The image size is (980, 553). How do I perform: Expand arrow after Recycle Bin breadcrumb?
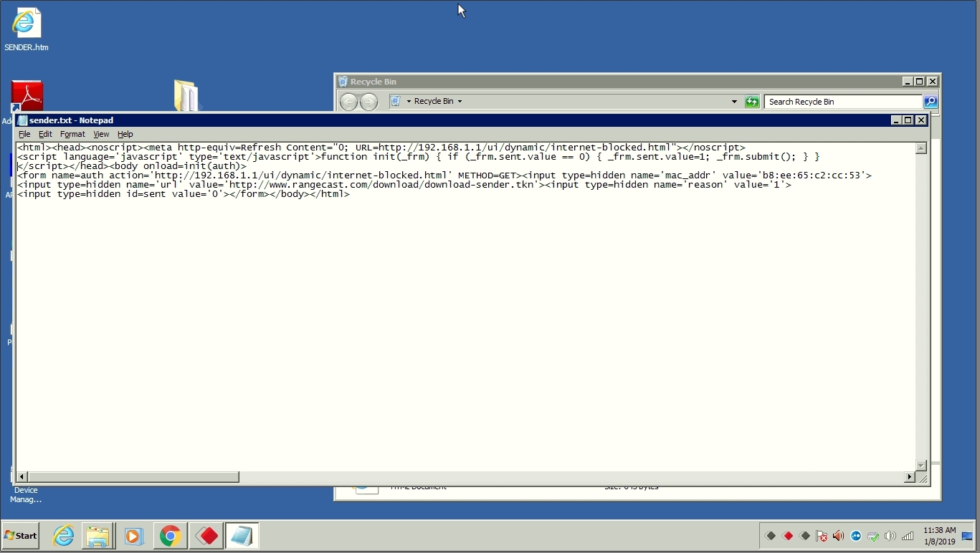pos(460,102)
